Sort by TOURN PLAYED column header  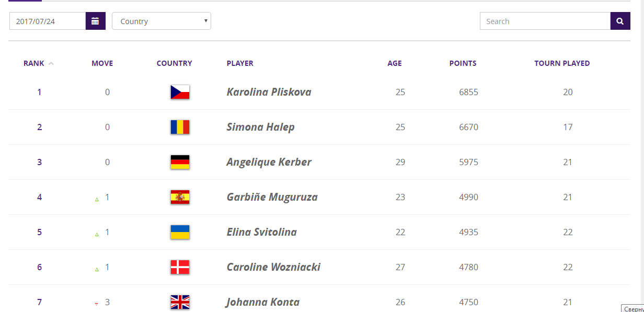tap(562, 63)
